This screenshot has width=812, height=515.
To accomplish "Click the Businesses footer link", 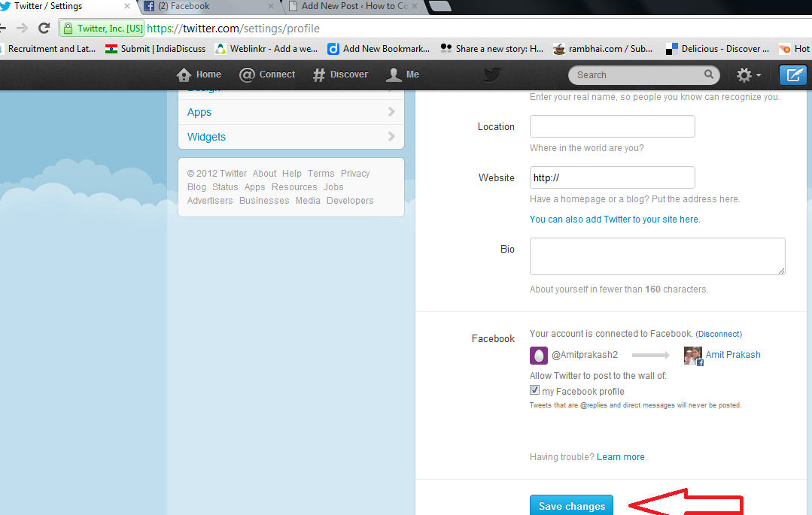I will tap(264, 200).
